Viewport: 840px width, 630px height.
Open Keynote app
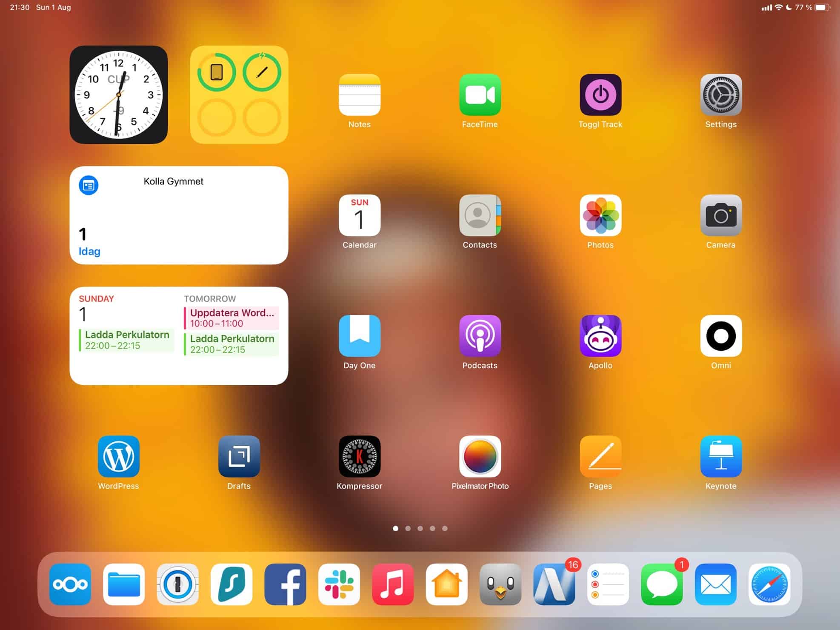click(x=721, y=456)
